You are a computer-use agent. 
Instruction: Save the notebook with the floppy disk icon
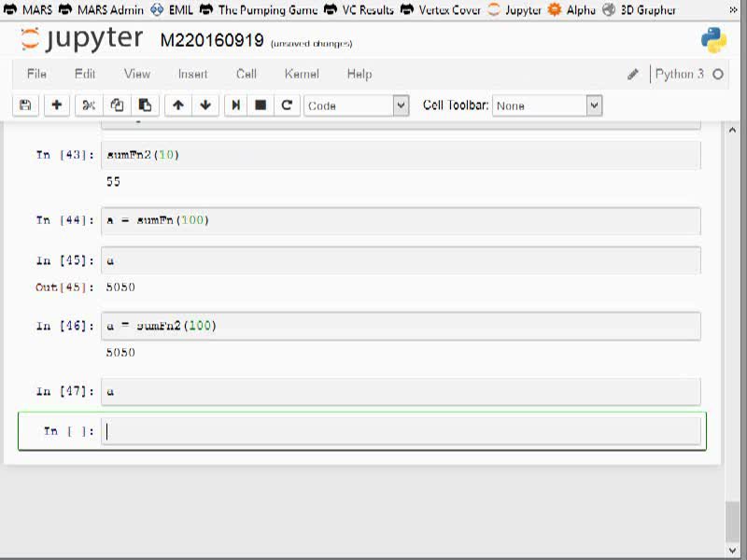point(25,105)
